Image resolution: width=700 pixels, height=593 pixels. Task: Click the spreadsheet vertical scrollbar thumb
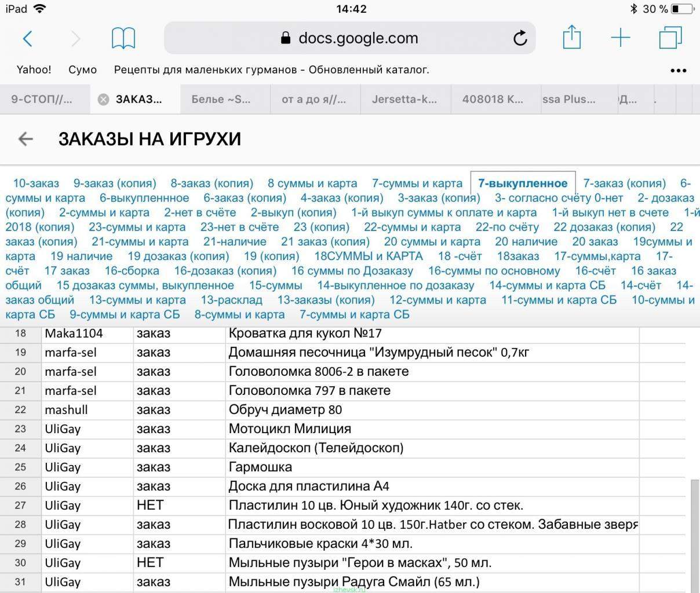point(694,536)
